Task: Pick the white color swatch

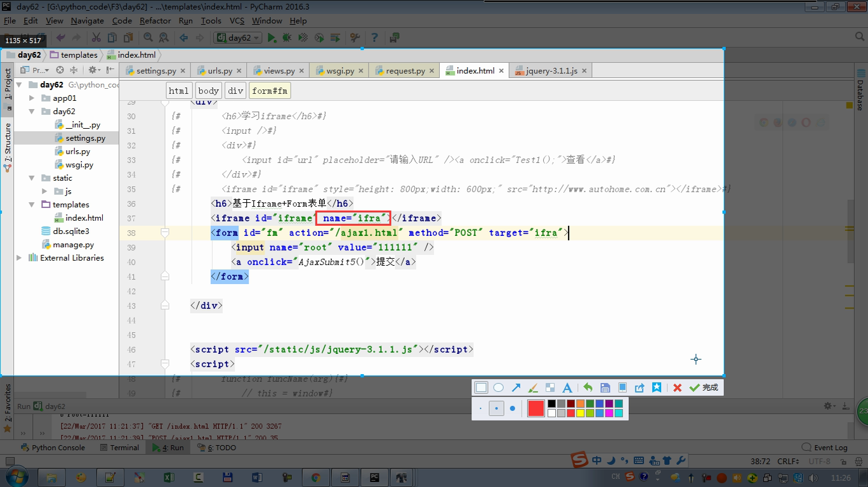Action: [551, 413]
